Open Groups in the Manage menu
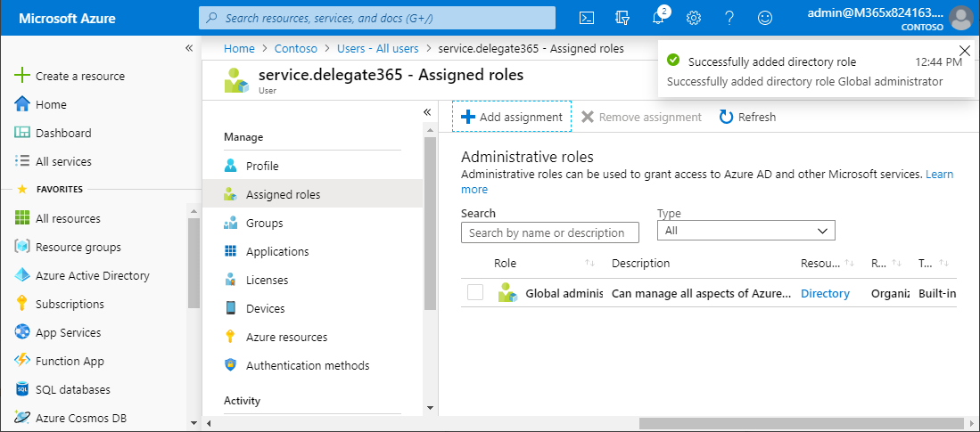 (264, 223)
